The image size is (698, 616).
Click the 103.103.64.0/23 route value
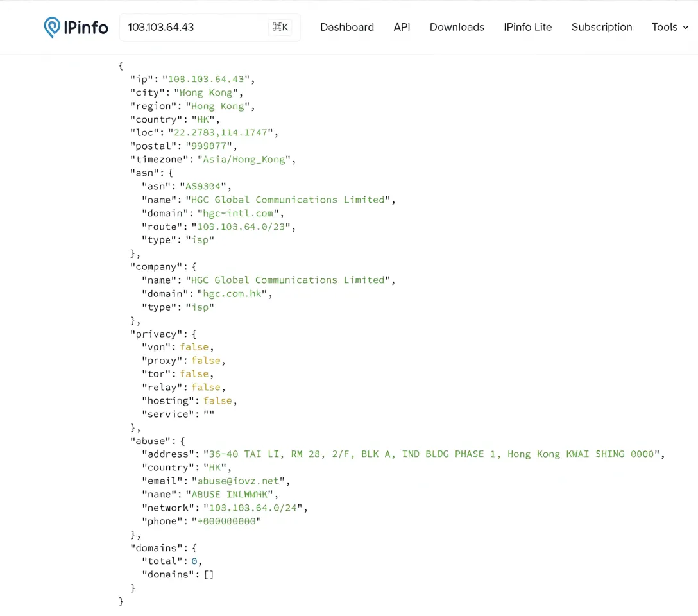241,227
